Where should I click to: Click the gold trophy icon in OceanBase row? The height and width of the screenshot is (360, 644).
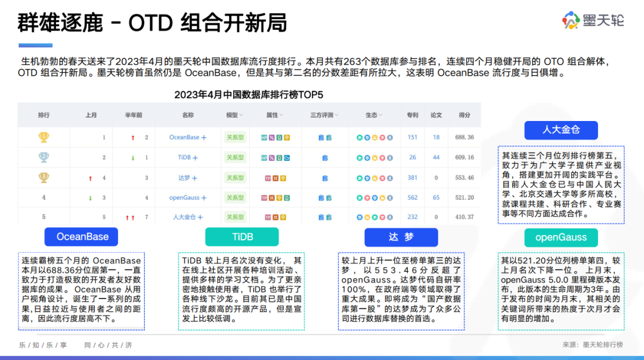click(x=44, y=137)
